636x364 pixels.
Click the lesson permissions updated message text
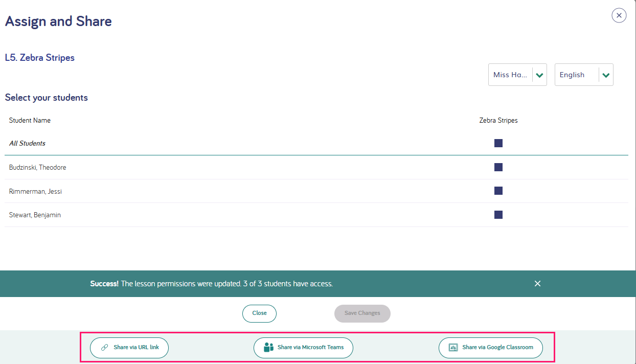(212, 283)
